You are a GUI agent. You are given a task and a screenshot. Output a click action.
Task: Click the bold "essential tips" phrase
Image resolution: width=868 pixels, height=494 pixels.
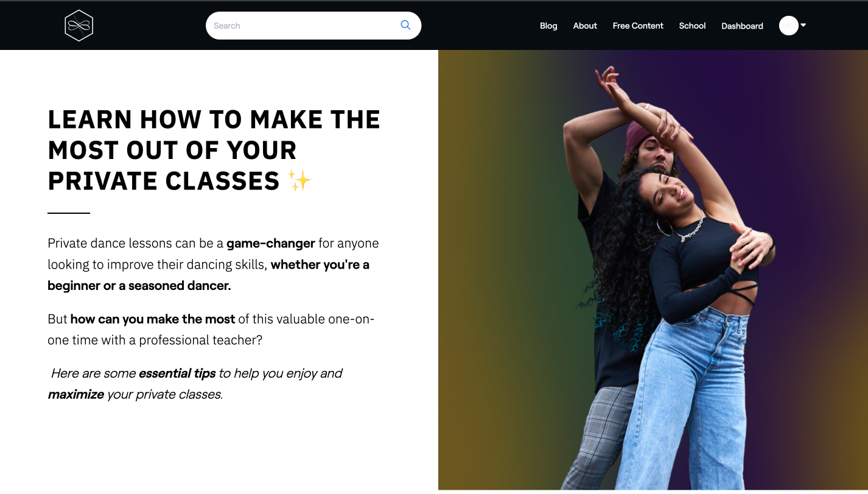click(x=177, y=373)
